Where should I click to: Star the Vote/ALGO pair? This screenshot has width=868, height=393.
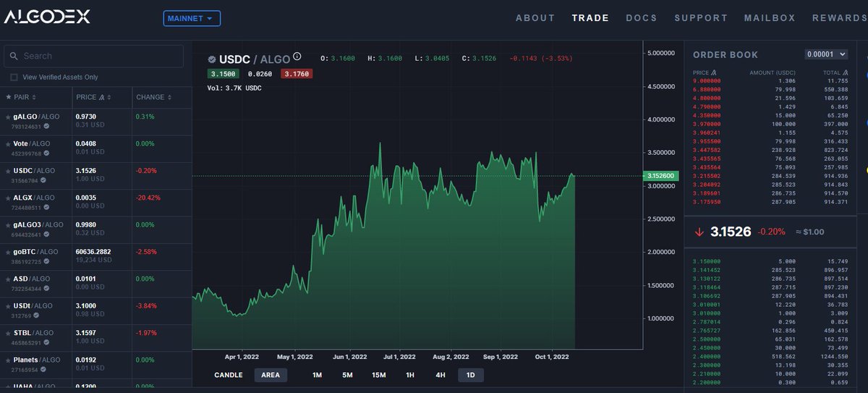pos(8,143)
